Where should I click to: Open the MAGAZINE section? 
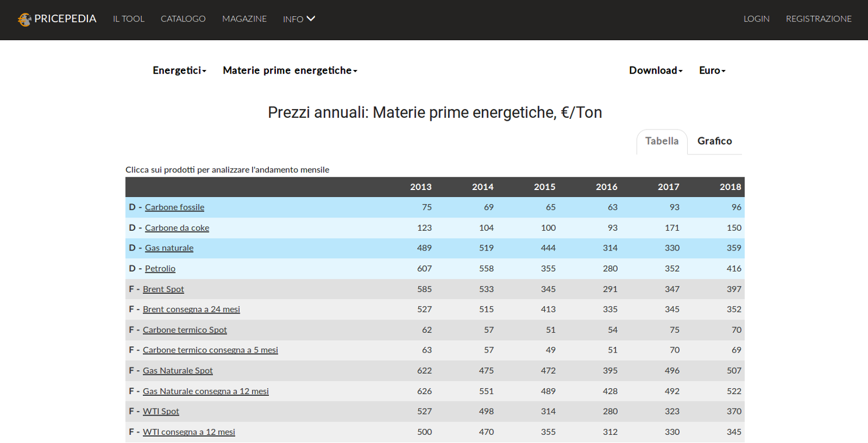(244, 19)
